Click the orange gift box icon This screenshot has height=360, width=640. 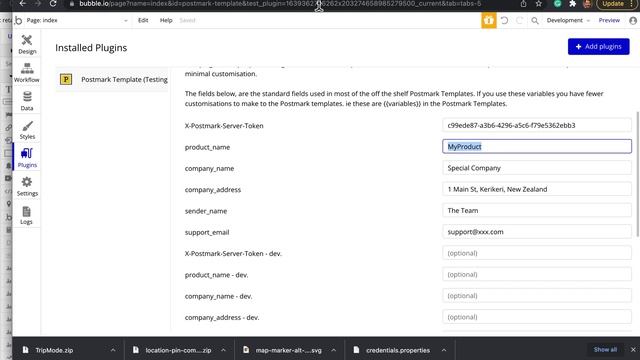click(x=489, y=20)
